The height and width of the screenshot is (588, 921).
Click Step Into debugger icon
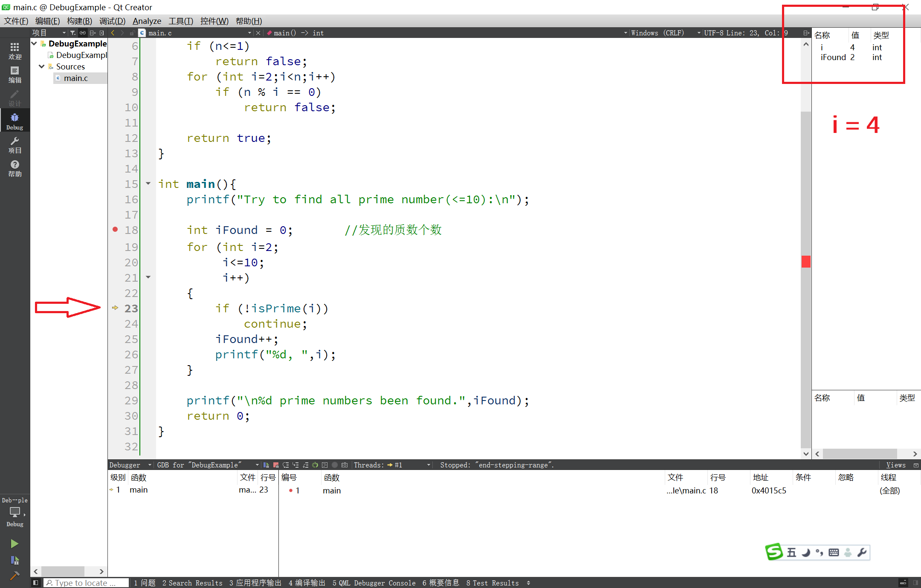click(295, 465)
